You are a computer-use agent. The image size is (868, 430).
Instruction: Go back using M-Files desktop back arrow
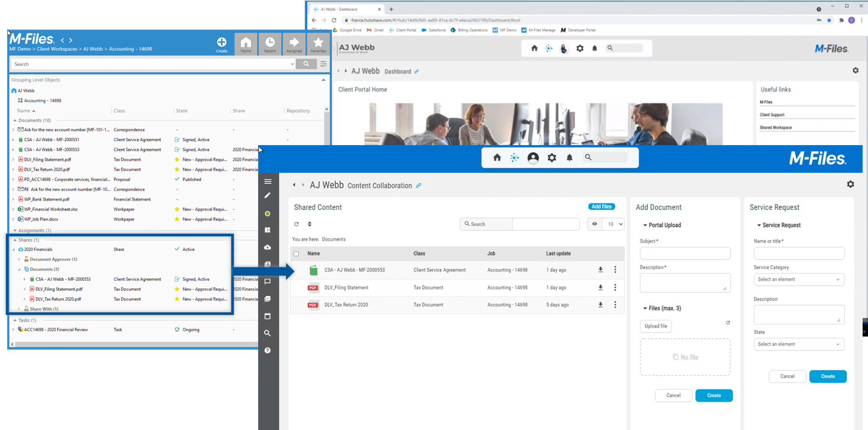62,40
